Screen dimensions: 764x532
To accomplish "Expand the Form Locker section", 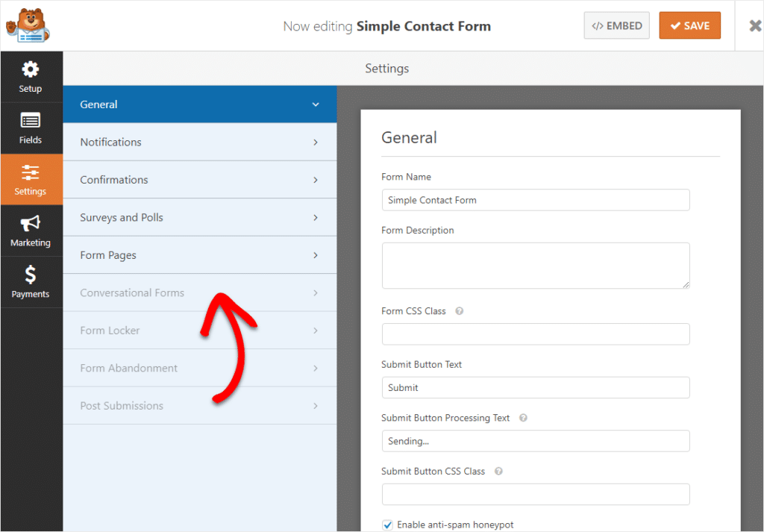I will [199, 330].
